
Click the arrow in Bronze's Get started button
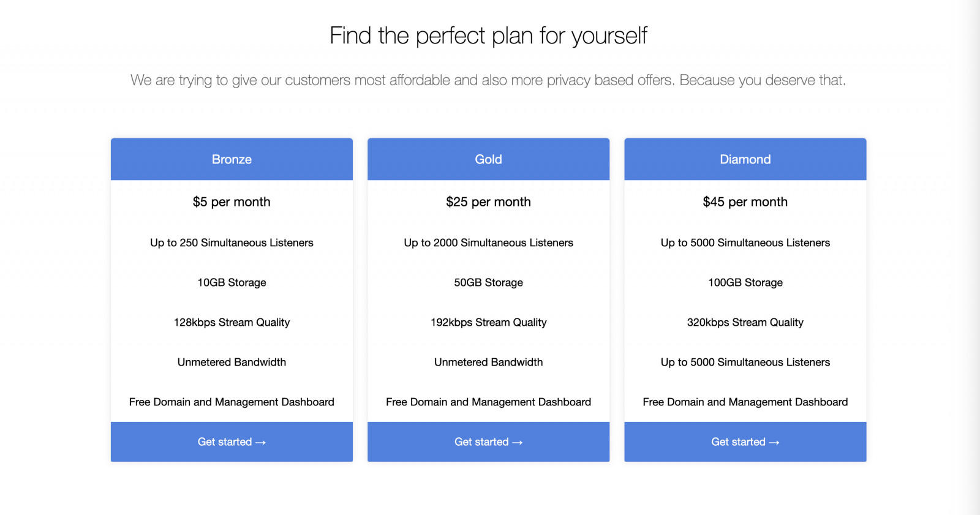click(261, 442)
